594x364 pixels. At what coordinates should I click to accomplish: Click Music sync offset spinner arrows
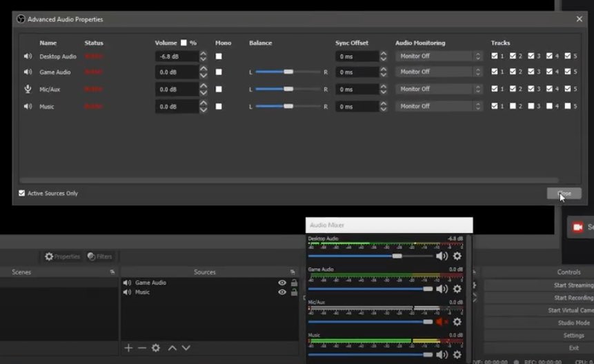384,107
